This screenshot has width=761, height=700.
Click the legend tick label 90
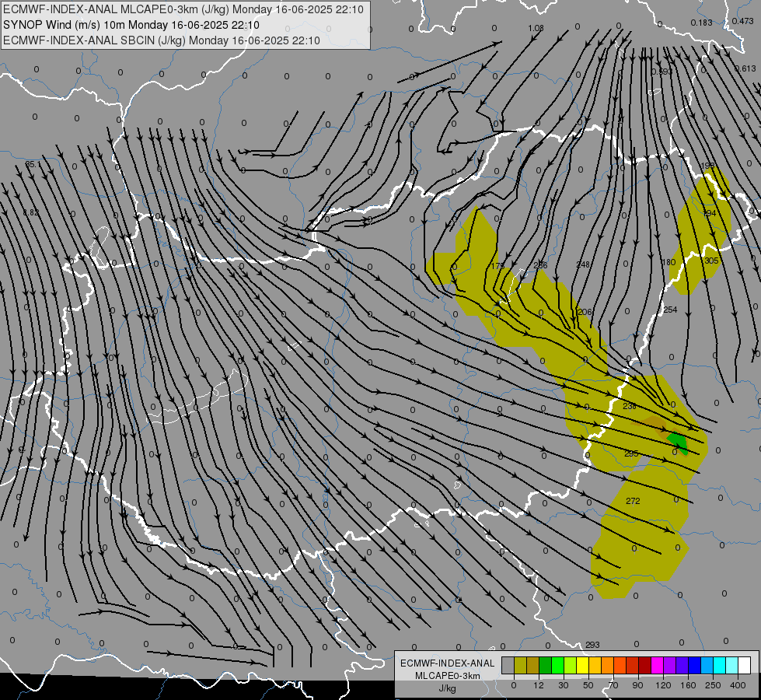[x=638, y=685]
